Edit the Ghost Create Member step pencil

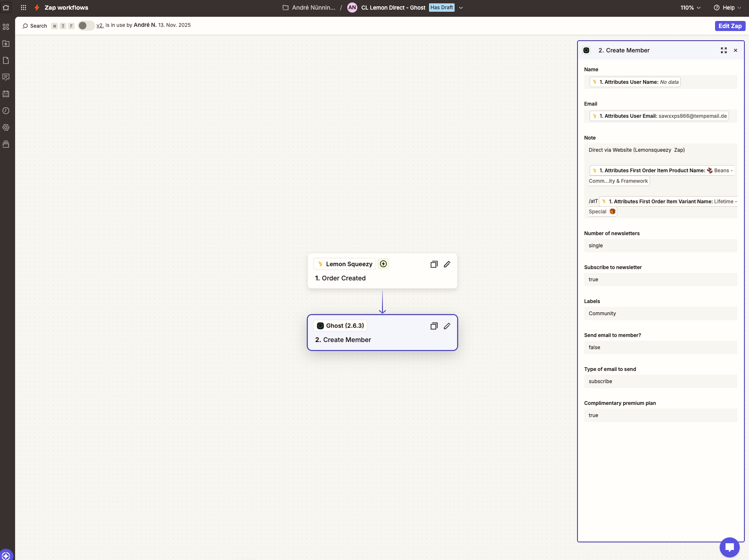click(447, 326)
